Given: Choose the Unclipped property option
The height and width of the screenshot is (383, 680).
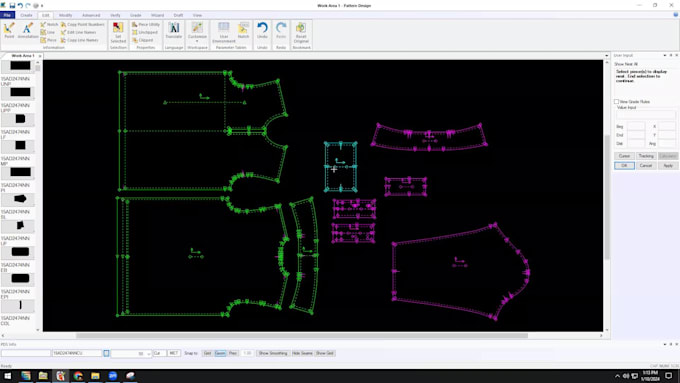Looking at the screenshot, I should click(145, 33).
